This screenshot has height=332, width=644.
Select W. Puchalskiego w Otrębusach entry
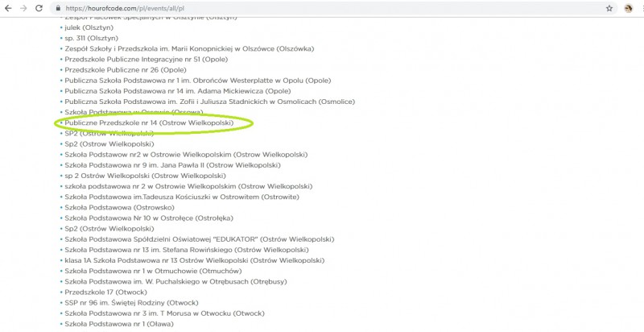[175, 282]
